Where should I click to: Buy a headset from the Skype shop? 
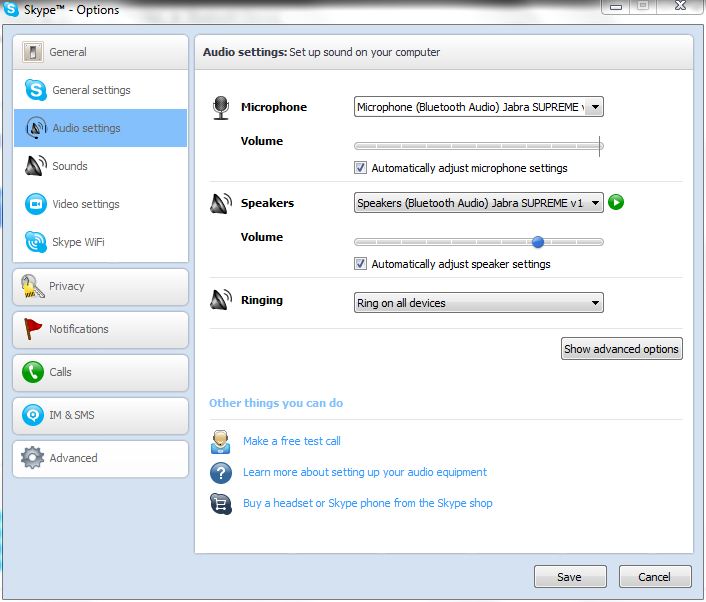(x=367, y=503)
